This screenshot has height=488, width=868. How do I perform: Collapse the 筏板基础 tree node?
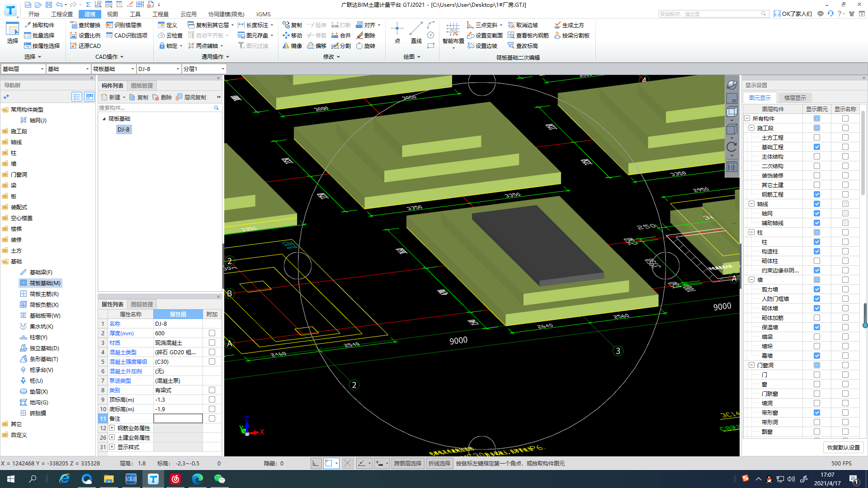click(104, 119)
